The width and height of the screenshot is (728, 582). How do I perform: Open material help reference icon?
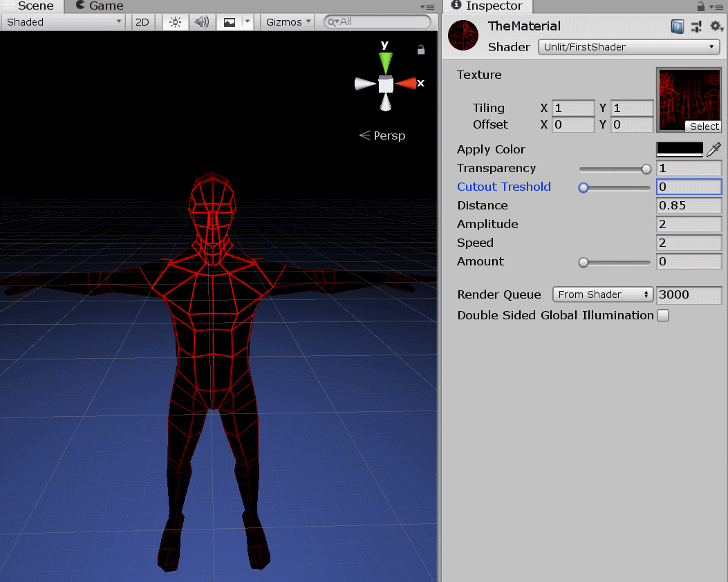(x=678, y=26)
